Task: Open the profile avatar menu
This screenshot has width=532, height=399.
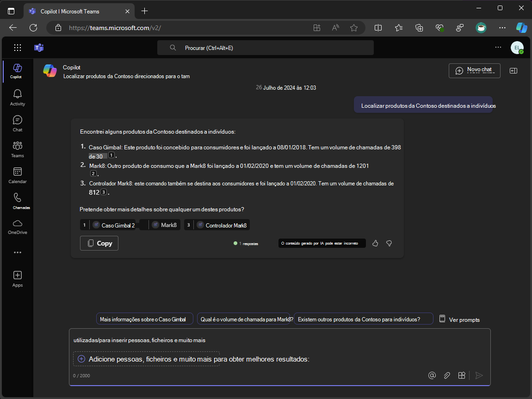Action: [517, 48]
